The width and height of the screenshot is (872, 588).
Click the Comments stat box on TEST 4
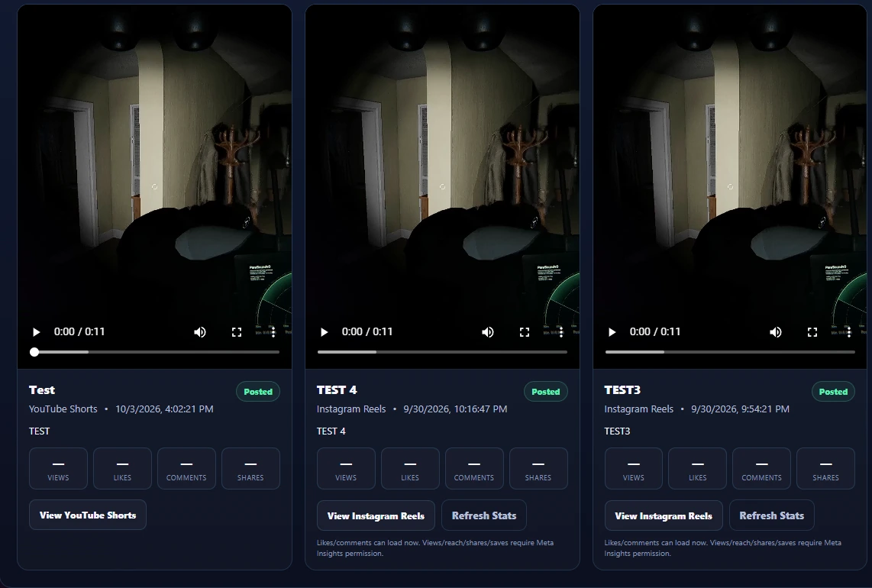tap(474, 468)
